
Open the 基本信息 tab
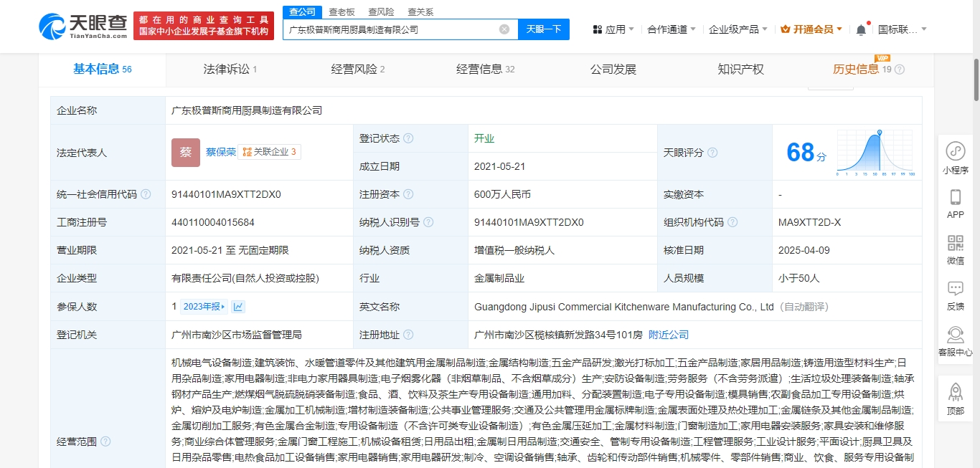[103, 70]
